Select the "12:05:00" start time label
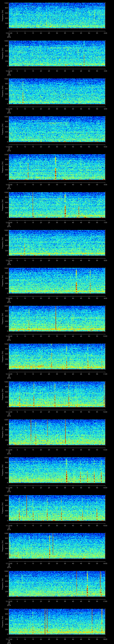 click(9, 184)
